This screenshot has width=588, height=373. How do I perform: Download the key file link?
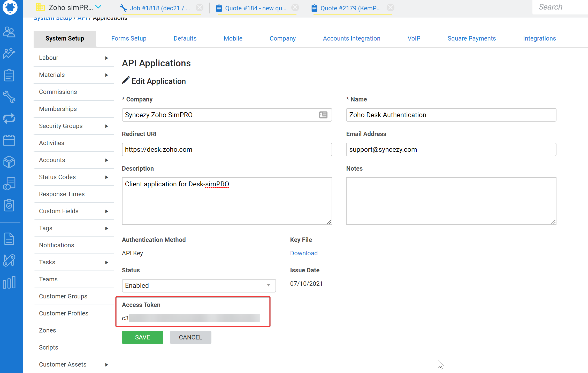click(x=304, y=253)
